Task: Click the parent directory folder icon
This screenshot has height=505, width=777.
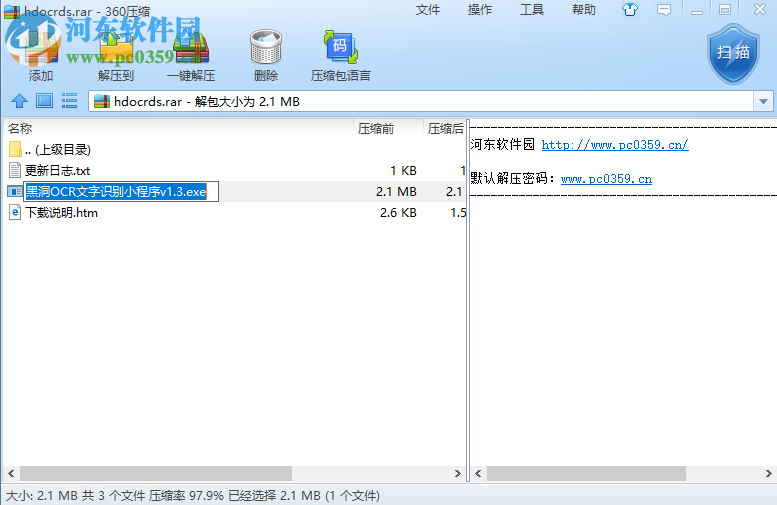Action: coord(15,149)
